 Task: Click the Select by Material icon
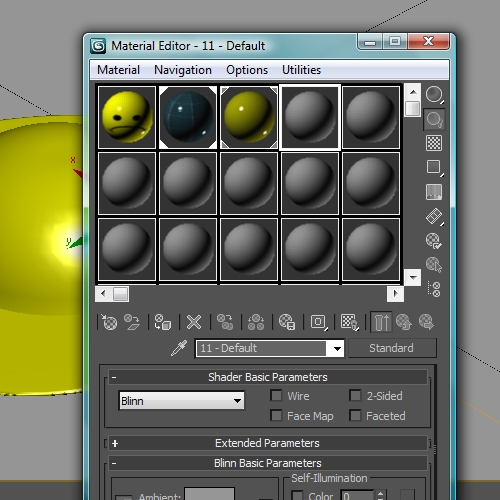pyautogui.click(x=434, y=265)
